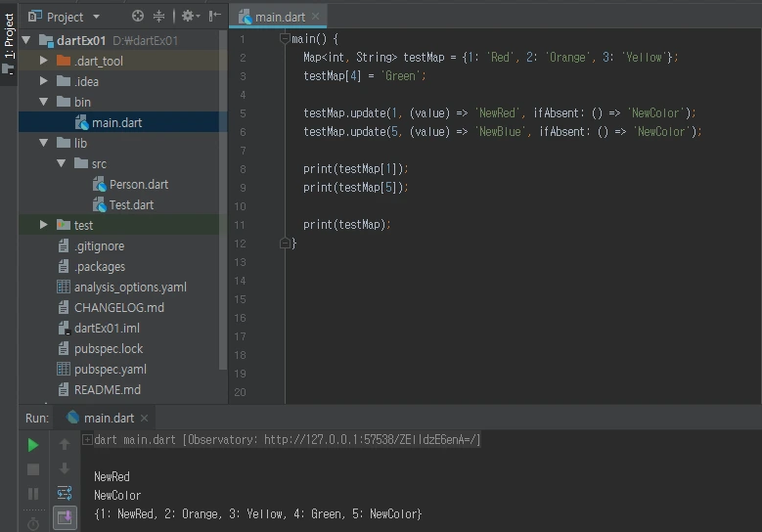Click the Hide Project panel icon
The height and width of the screenshot is (532, 762).
click(x=214, y=17)
